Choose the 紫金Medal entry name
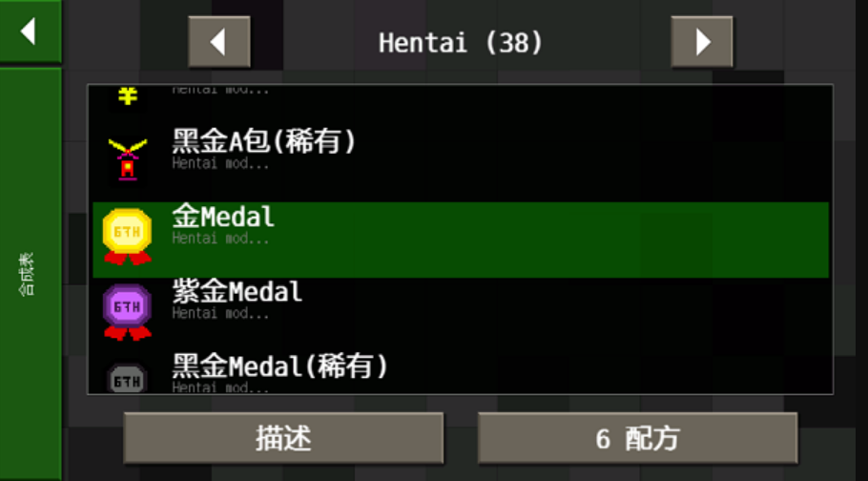Image resolution: width=868 pixels, height=481 pixels. click(x=237, y=291)
